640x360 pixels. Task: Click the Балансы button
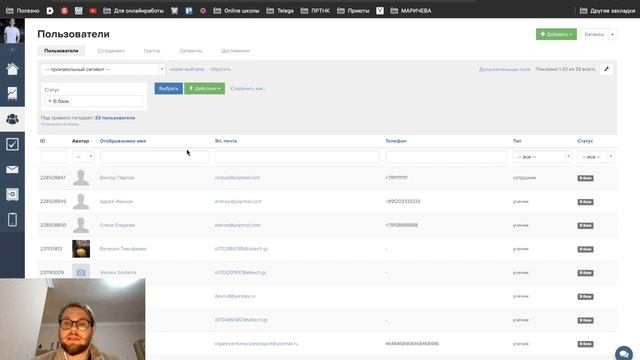594,34
